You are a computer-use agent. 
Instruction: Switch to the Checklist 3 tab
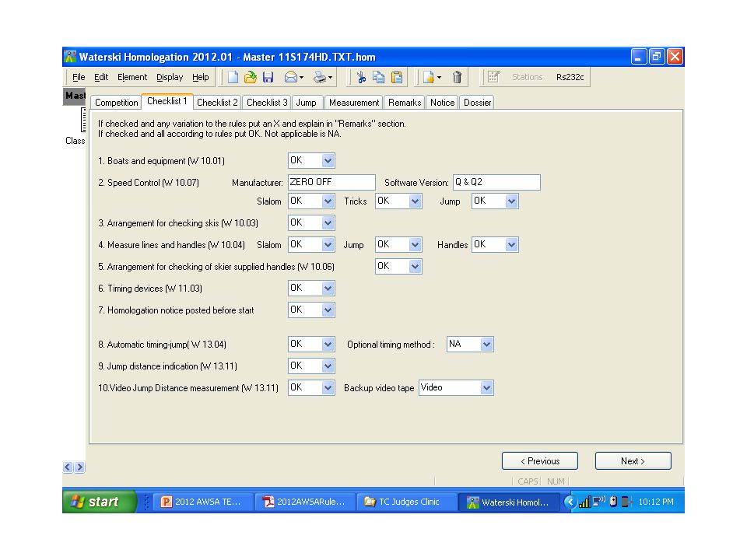(x=267, y=103)
